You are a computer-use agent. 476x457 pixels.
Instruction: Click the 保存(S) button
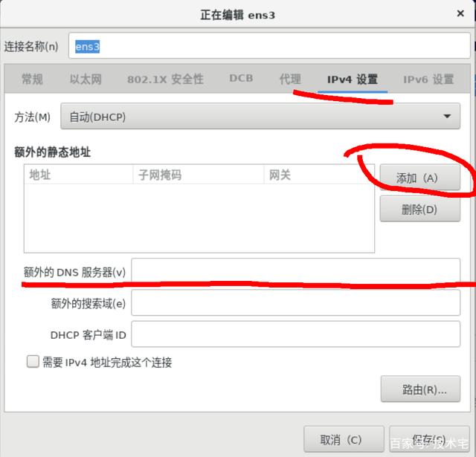[429, 439]
